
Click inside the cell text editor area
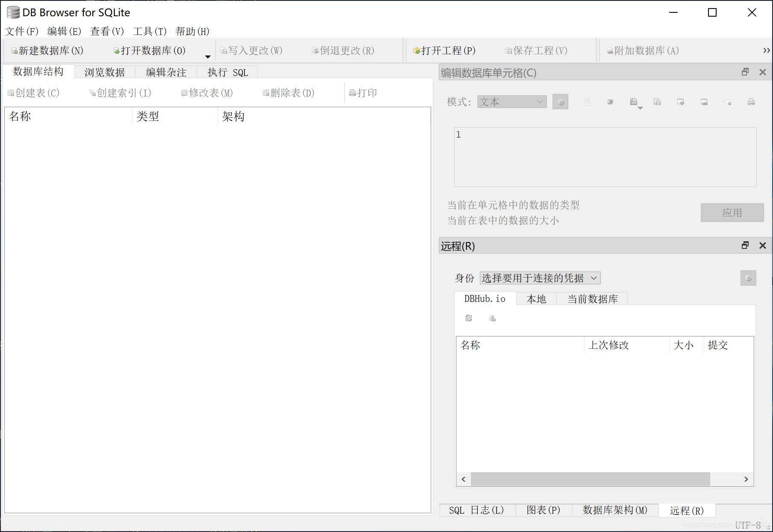click(605, 157)
